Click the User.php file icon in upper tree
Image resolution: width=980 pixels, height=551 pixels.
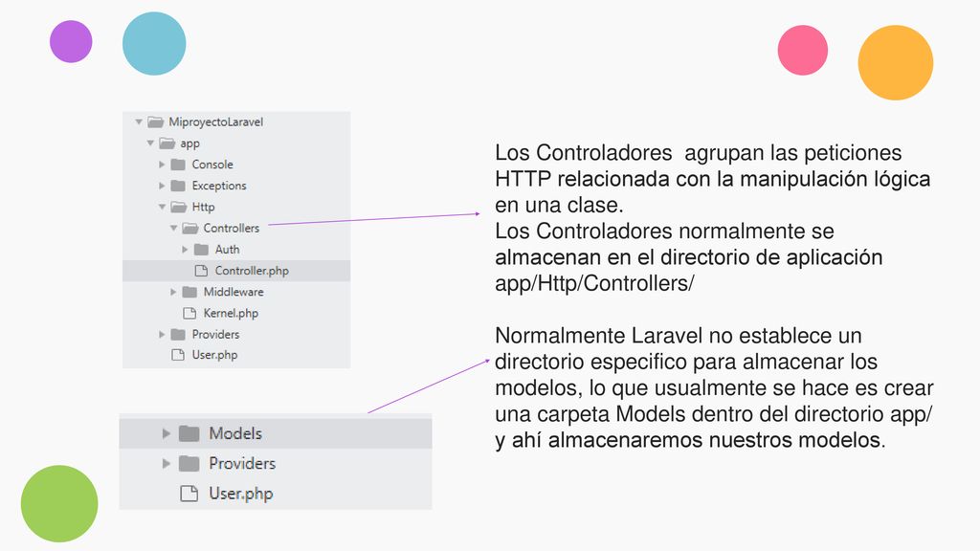tap(178, 355)
